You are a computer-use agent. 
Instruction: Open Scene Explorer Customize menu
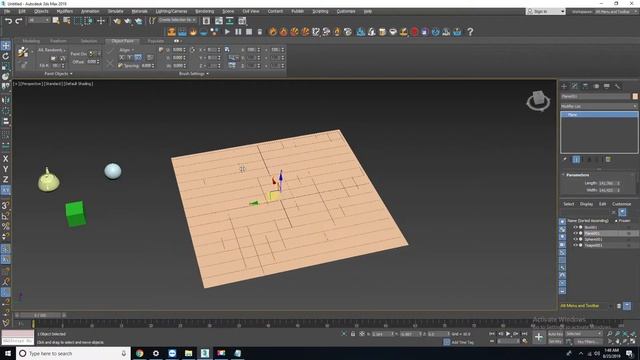pos(621,204)
